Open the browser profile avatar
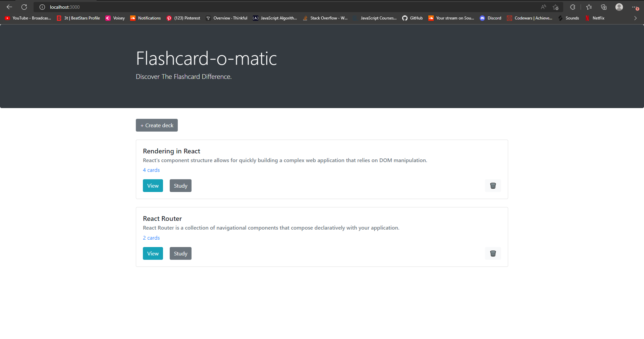Viewport: 644px width, 339px height. 619,7
